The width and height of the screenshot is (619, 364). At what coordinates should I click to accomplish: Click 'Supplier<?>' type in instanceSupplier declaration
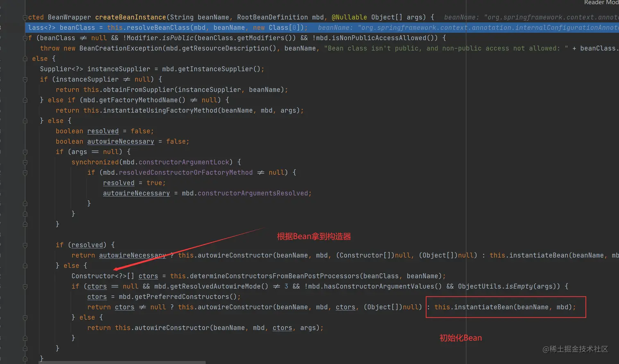click(61, 69)
